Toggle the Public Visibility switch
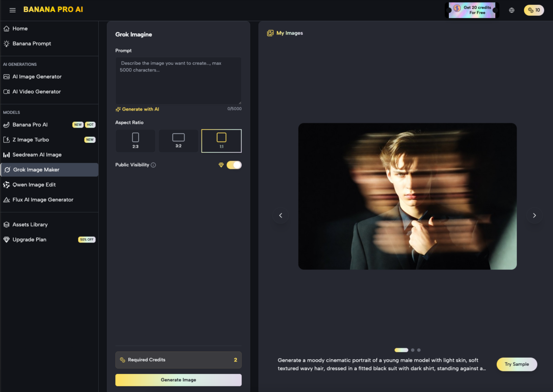Viewport: 553px width, 392px height. coord(234,165)
